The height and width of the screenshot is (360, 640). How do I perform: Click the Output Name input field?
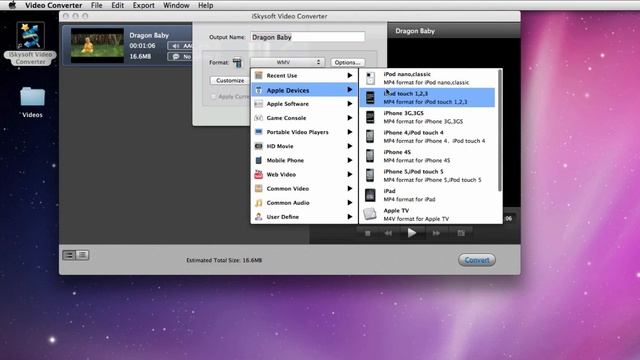[x=307, y=37]
